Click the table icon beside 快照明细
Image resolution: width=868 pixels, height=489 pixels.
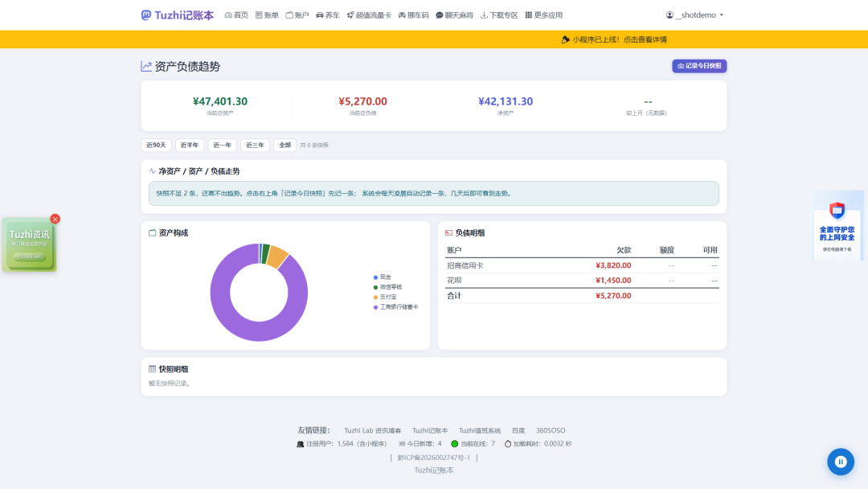(x=152, y=369)
